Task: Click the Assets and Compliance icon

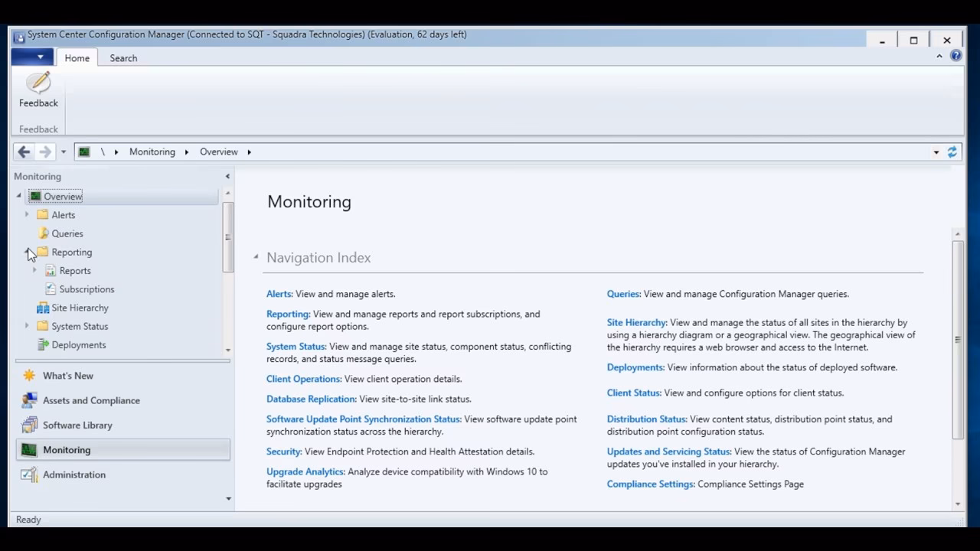Action: (x=29, y=400)
